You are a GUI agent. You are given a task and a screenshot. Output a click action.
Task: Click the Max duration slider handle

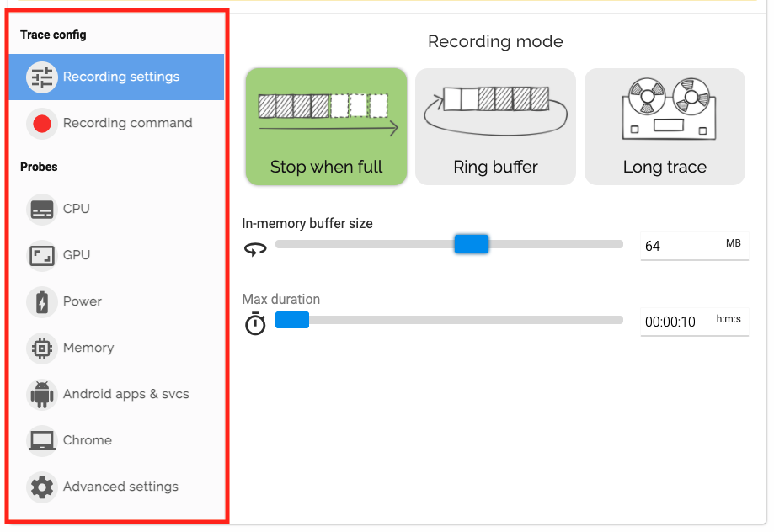292,320
